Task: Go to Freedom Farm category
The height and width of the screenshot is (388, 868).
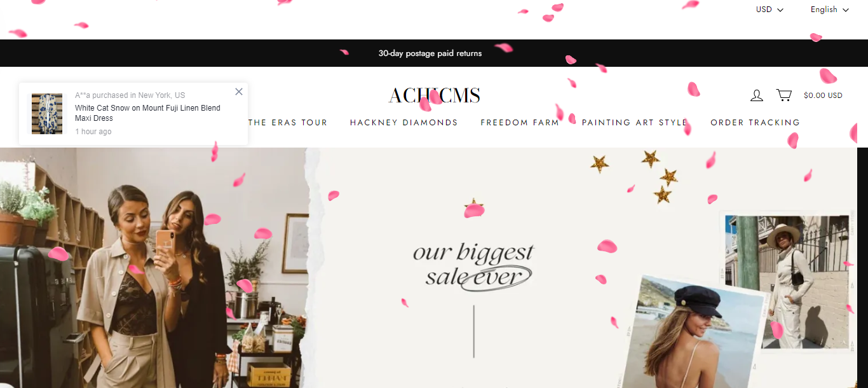Action: coord(520,123)
